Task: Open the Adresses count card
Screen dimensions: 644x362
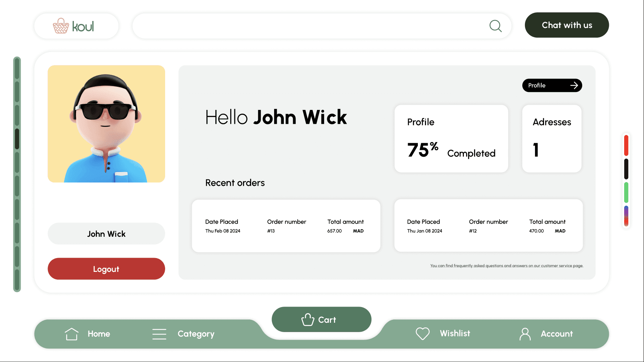Action: click(x=552, y=139)
